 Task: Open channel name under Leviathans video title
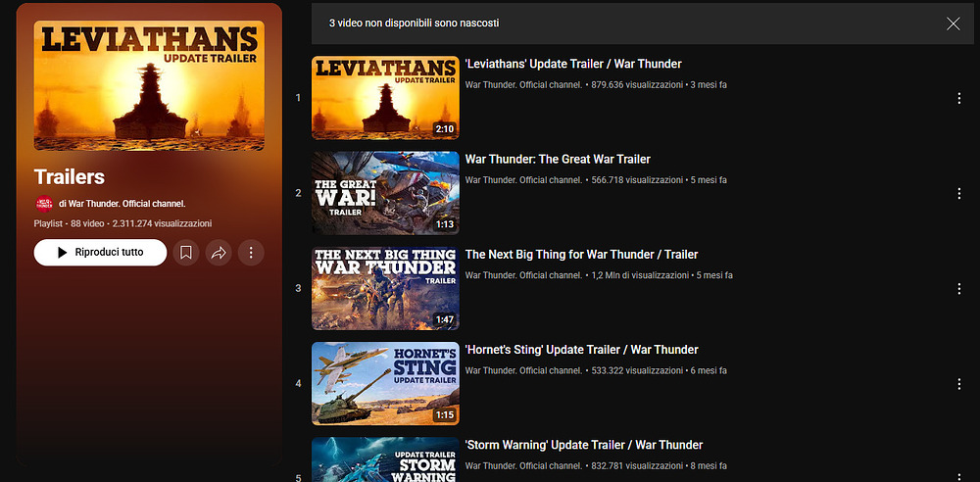pos(523,84)
